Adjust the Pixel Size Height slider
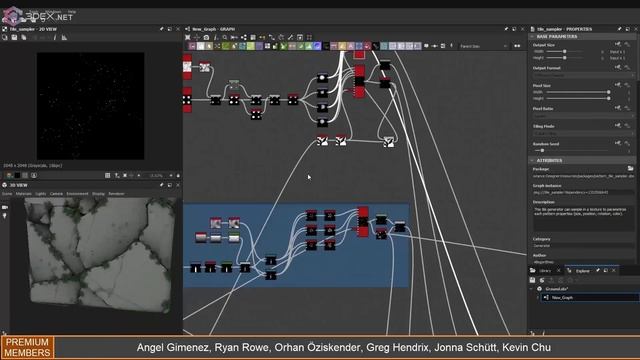 (x=578, y=98)
